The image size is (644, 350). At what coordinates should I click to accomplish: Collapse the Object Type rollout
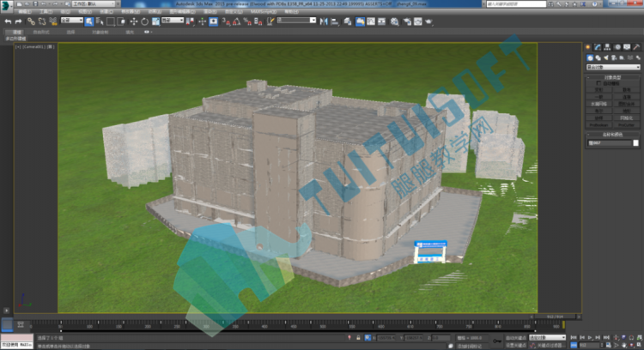click(x=612, y=77)
